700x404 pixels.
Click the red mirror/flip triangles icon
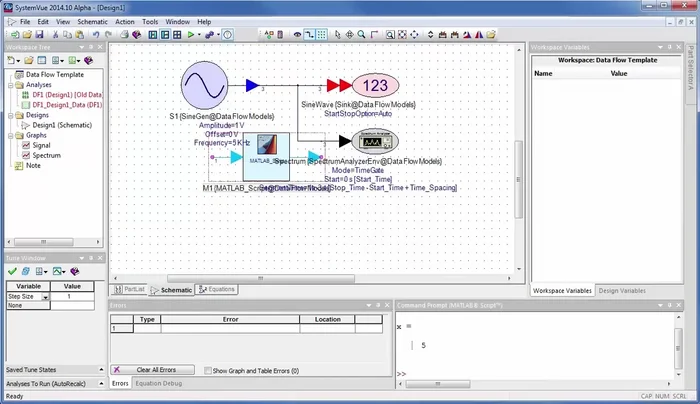point(479,35)
